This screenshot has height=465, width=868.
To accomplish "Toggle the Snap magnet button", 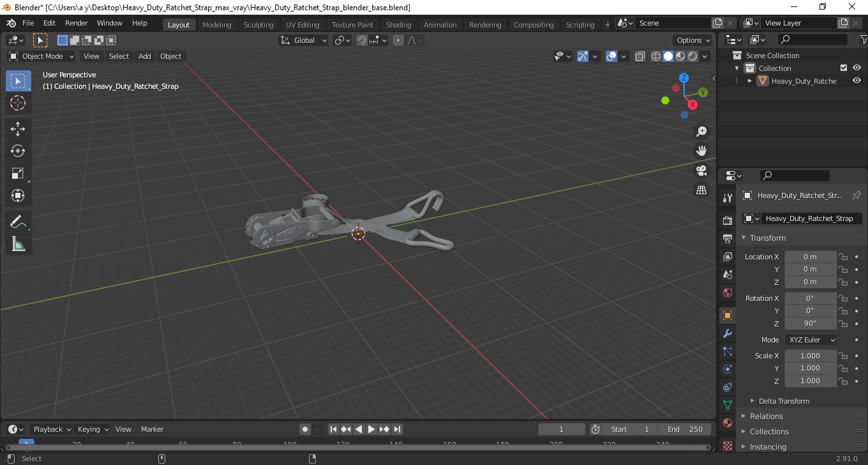I will 362,40.
